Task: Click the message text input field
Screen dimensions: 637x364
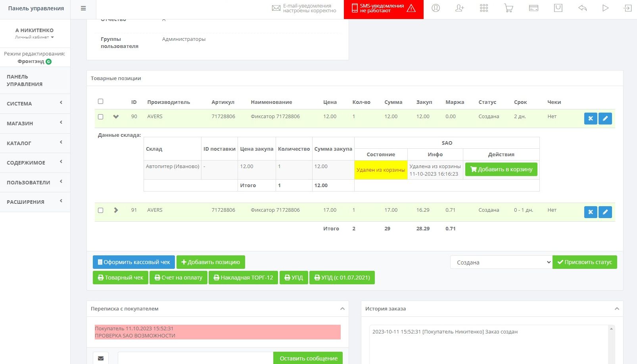Action: [195, 358]
